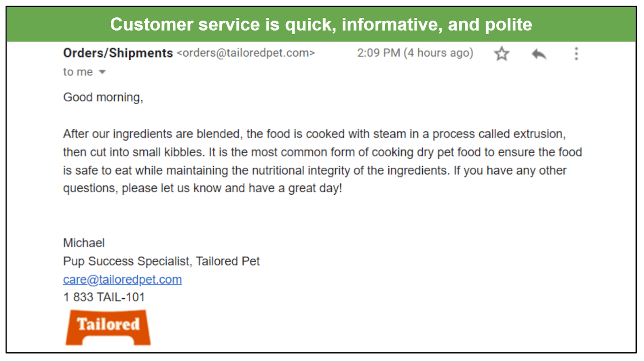Click the body line starting 'then cut into small kibbles'
This screenshot has height=362, width=644.
(x=322, y=152)
